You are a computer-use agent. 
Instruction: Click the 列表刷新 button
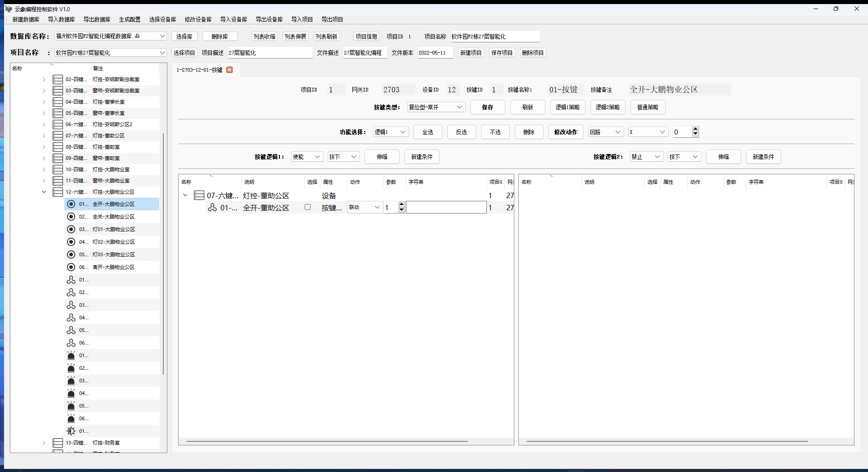(326, 36)
